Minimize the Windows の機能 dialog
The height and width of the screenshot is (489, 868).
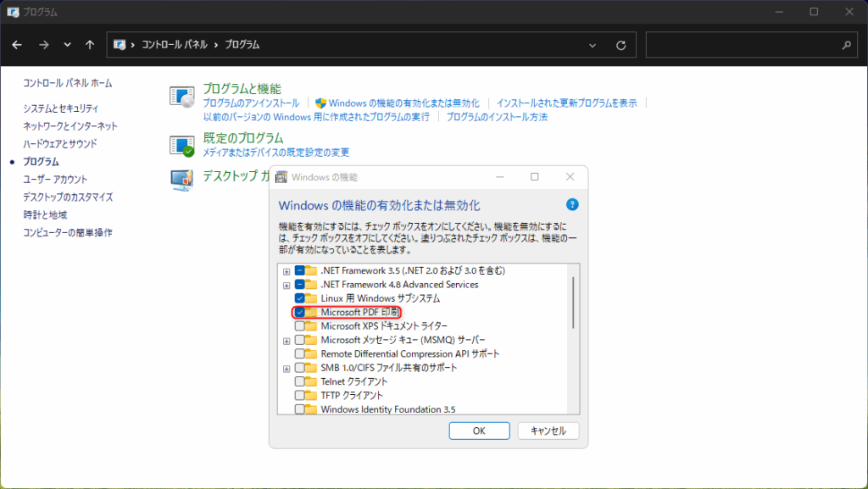[500, 177]
